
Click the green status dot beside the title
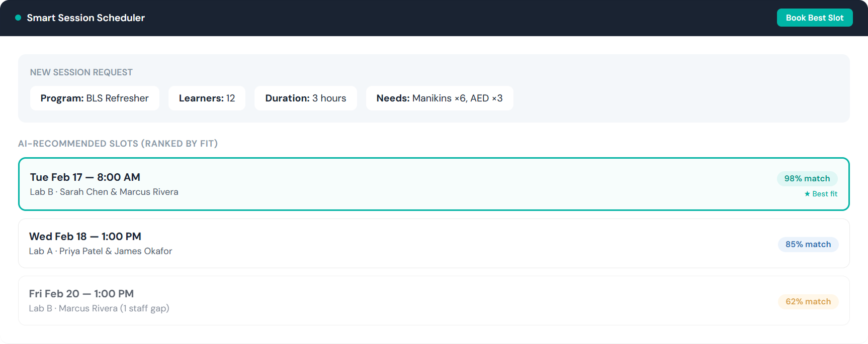[18, 18]
